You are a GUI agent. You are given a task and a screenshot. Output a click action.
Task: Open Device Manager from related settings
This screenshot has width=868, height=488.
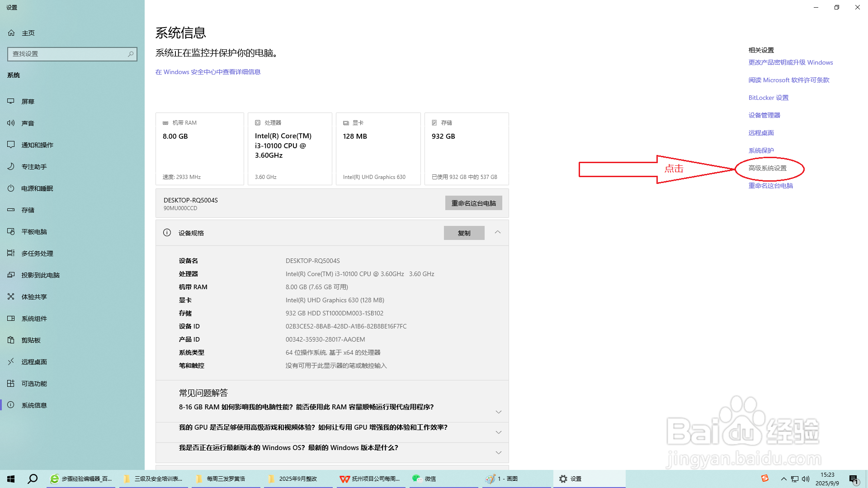point(764,115)
